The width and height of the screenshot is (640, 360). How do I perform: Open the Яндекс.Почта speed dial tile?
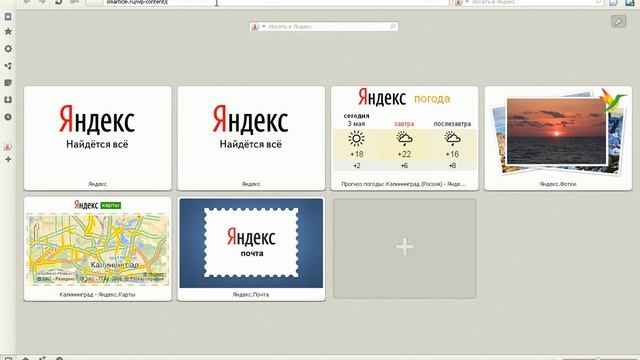251,249
